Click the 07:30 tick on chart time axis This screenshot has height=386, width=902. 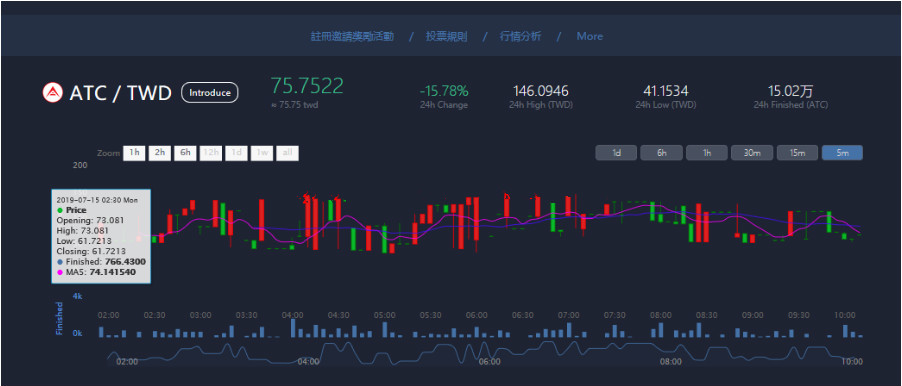click(614, 315)
